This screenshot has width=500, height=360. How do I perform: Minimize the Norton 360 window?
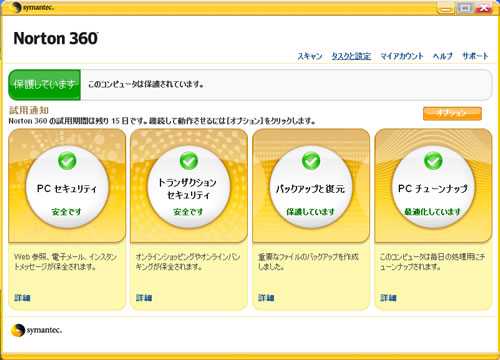446,8
